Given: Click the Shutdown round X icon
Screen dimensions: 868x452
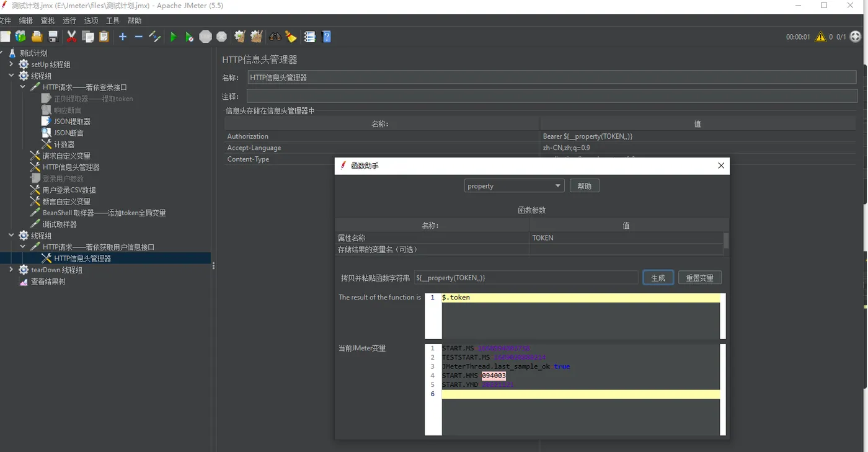Looking at the screenshot, I should point(221,37).
